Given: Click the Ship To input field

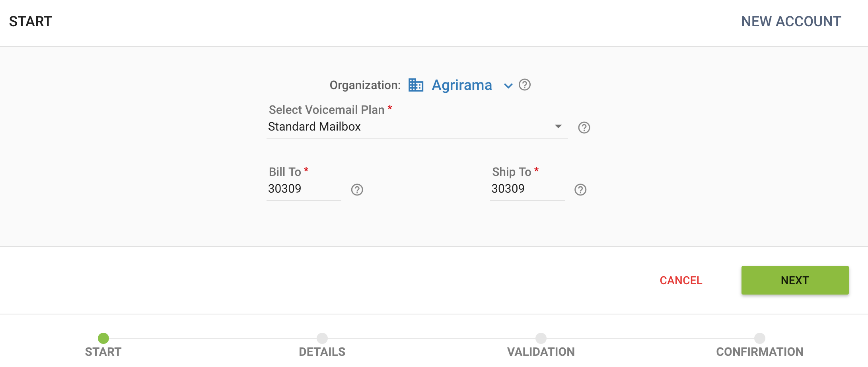Looking at the screenshot, I should [527, 189].
